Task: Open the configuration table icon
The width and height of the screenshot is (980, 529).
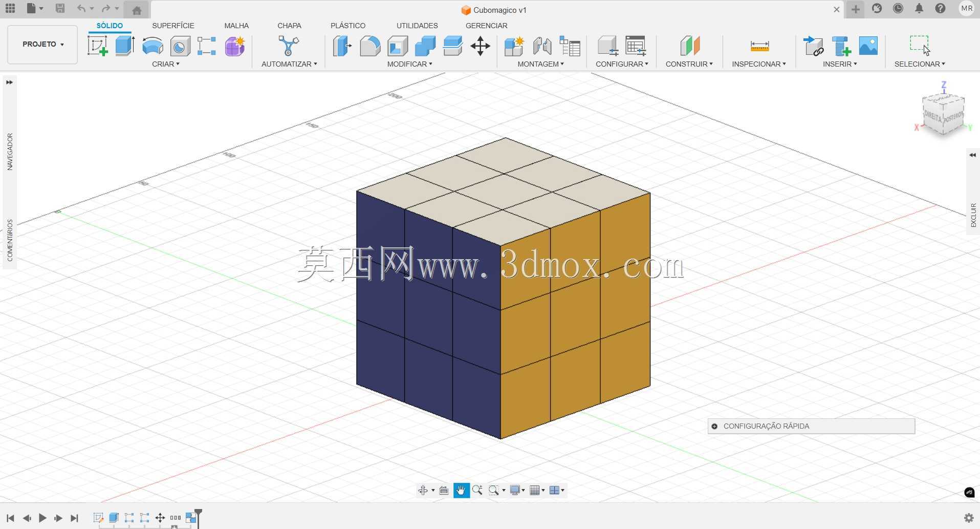Action: (636, 46)
